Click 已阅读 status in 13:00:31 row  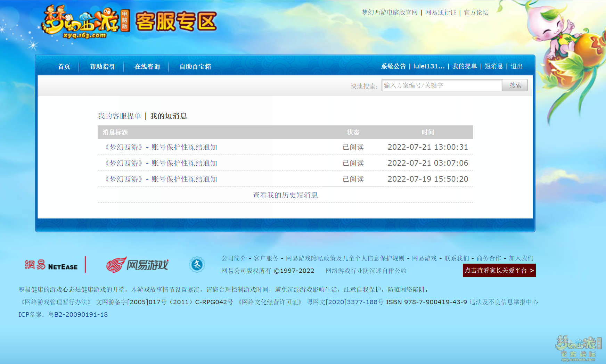tap(353, 147)
